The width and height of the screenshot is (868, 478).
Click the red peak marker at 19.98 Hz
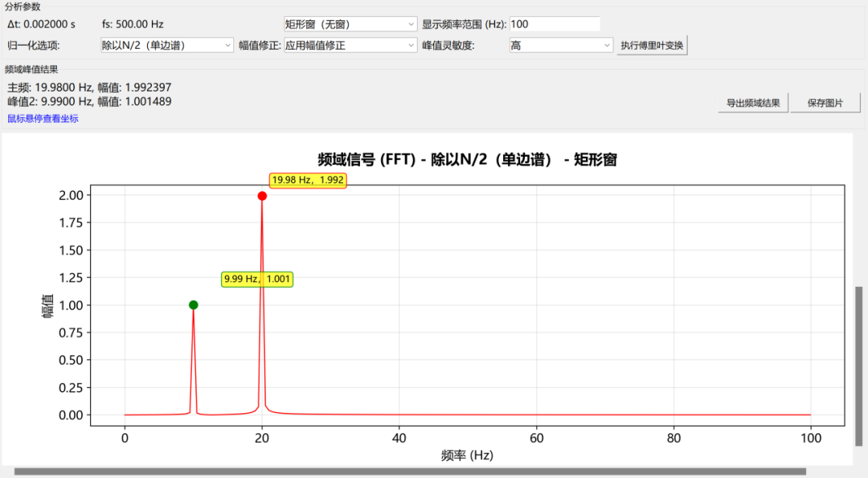click(262, 196)
